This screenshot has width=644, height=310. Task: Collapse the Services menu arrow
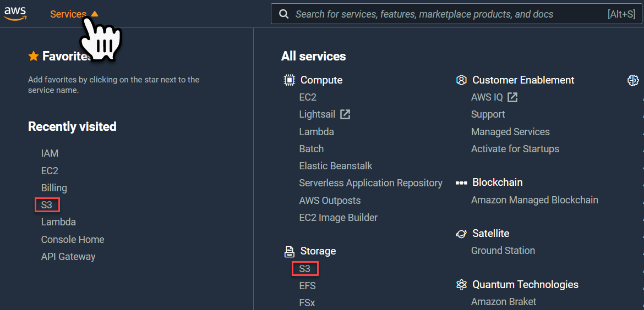tap(95, 14)
